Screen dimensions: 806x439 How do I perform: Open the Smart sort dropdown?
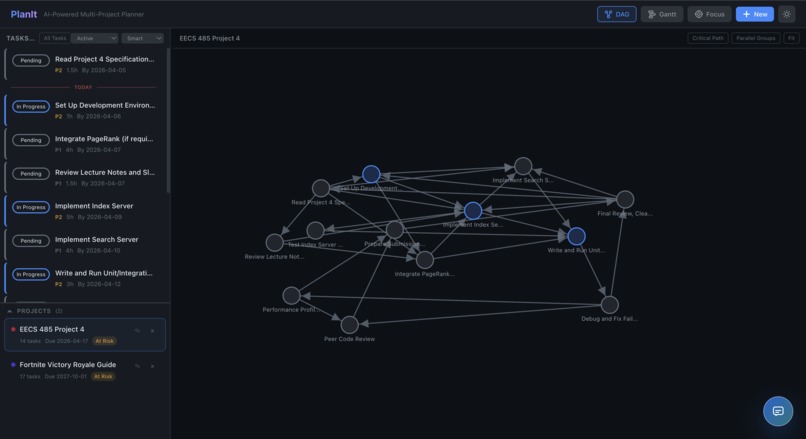(x=142, y=38)
